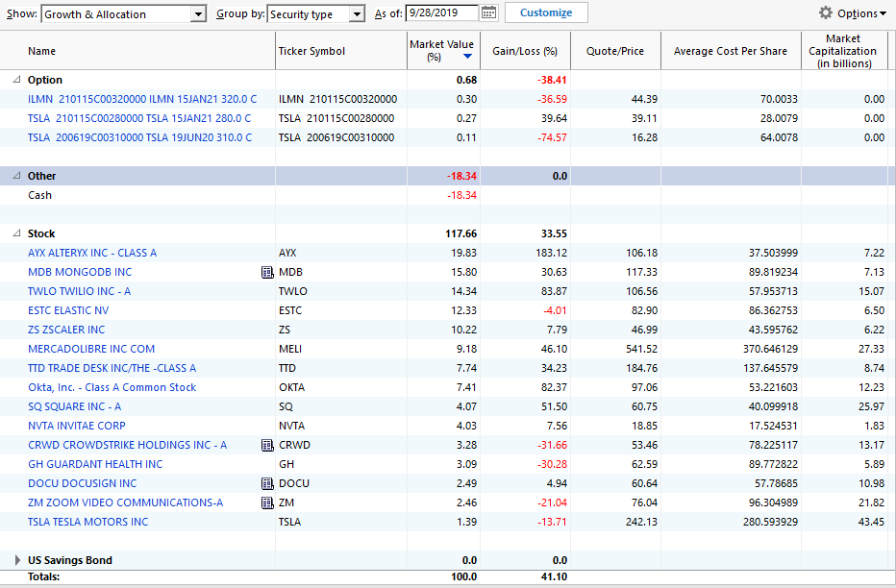Viewport: 896px width, 588px height.
Task: Open the note icon beside CRWD CROWDSTRIKE HOLDINGS
Action: click(x=267, y=445)
